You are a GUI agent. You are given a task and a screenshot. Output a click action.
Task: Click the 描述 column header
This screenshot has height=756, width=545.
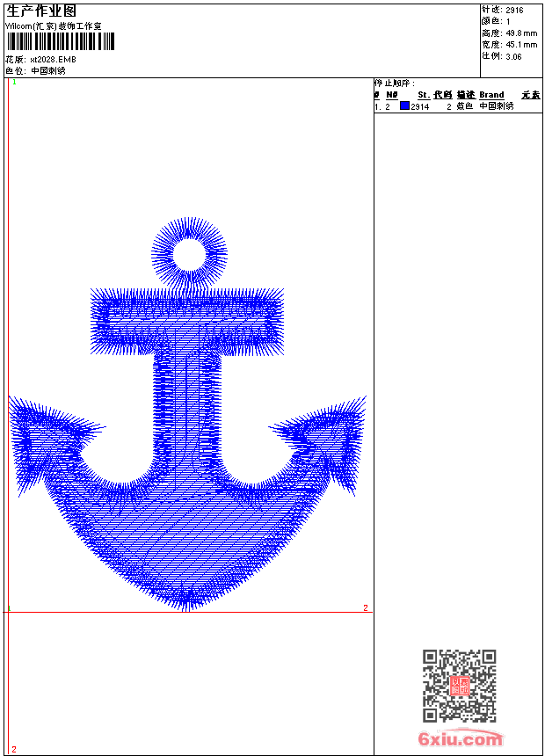pyautogui.click(x=466, y=95)
